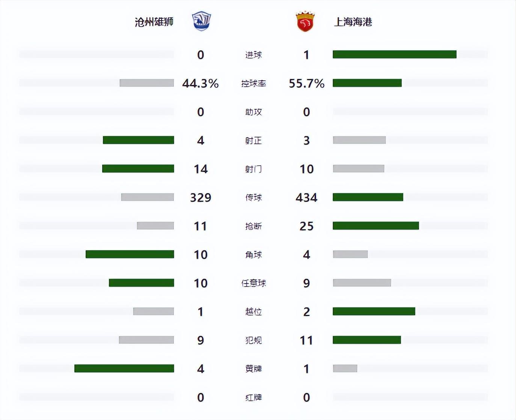Viewport: 516px width, 420px height.
Task: Click the 射正 stat label
Action: click(253, 141)
